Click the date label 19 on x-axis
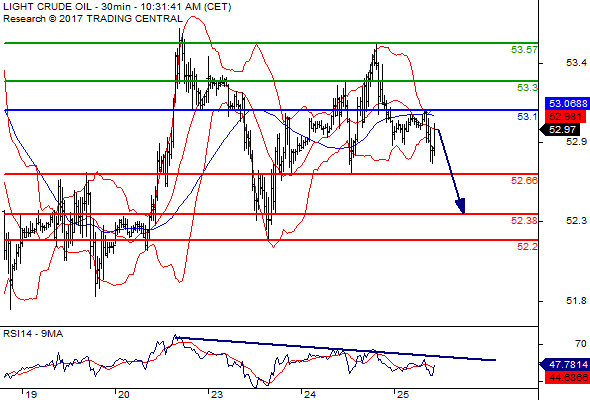 point(31,395)
